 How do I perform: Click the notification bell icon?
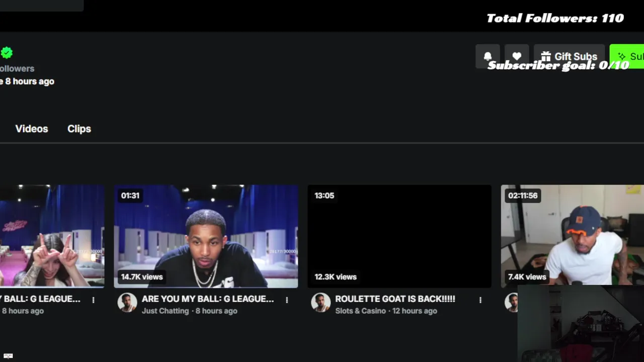(x=488, y=56)
